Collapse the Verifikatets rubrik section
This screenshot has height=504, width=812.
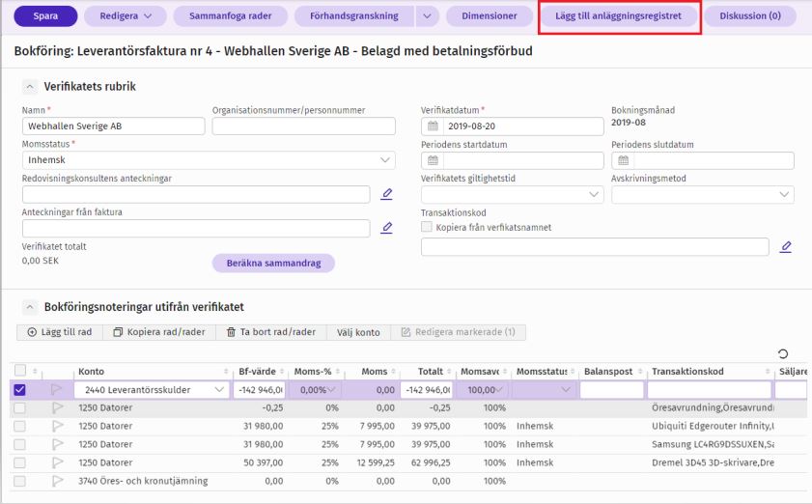click(x=30, y=87)
